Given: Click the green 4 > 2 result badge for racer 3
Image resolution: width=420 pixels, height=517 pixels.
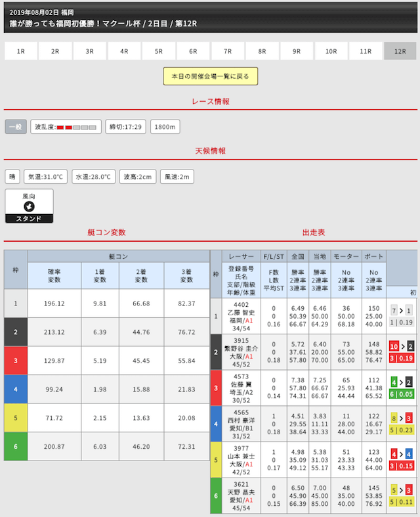Looking at the screenshot, I should (x=401, y=382).
